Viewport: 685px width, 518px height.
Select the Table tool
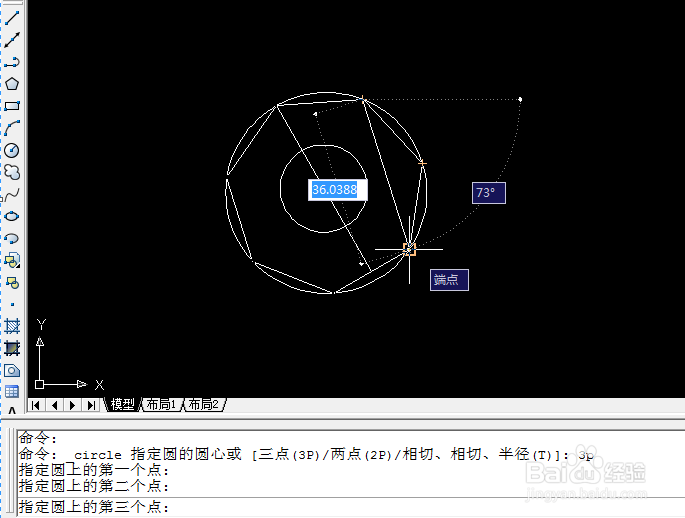click(x=12, y=392)
